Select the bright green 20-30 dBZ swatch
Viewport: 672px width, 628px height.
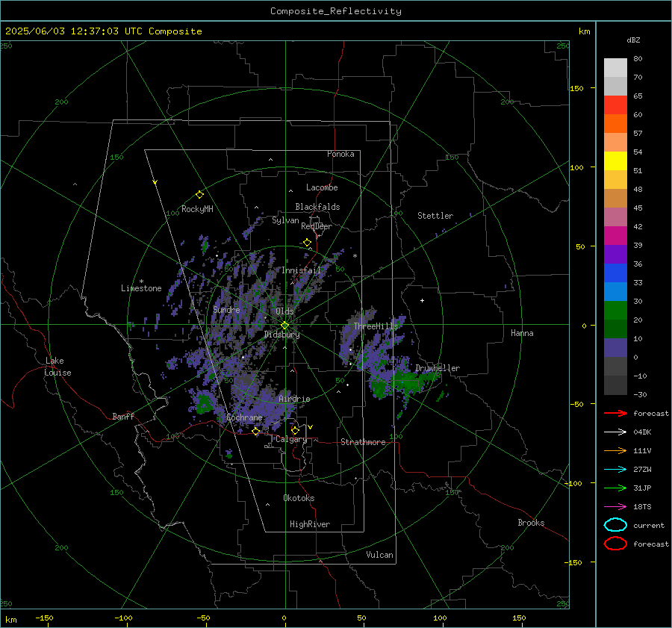[x=615, y=311]
